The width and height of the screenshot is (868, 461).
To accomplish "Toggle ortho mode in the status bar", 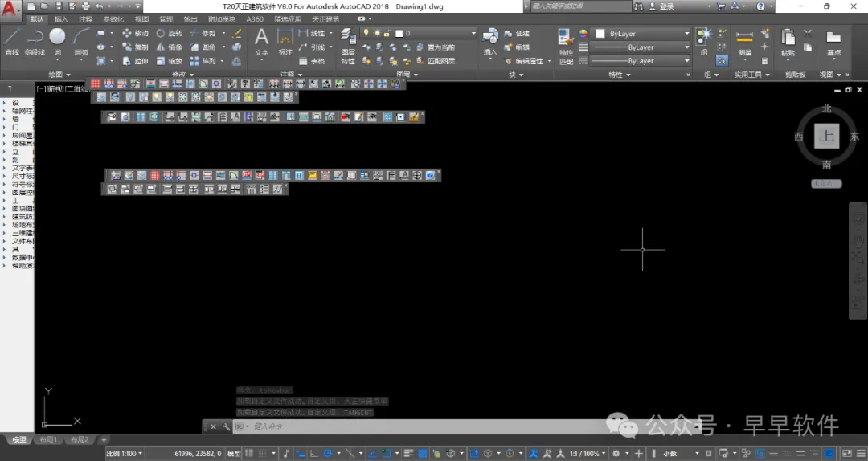I will (x=314, y=453).
